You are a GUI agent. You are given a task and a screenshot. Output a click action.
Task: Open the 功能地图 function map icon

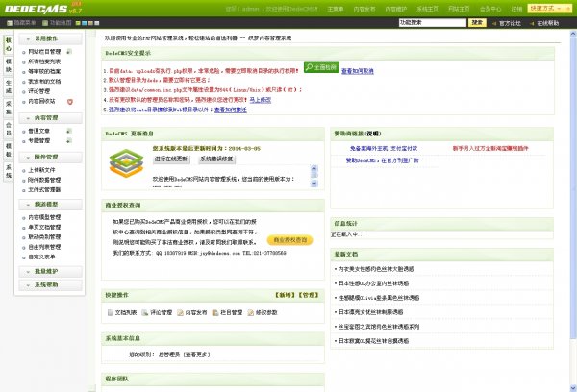click(x=45, y=23)
